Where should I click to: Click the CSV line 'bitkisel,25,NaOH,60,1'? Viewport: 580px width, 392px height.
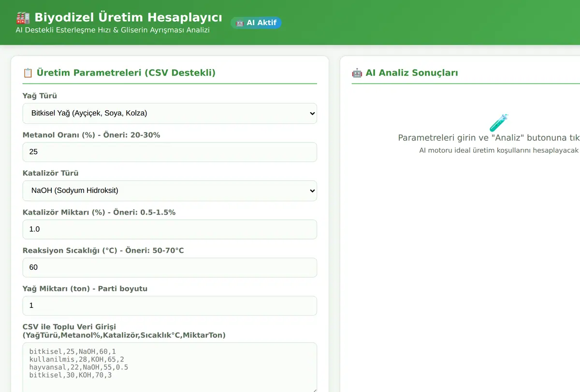pyautogui.click(x=72, y=351)
